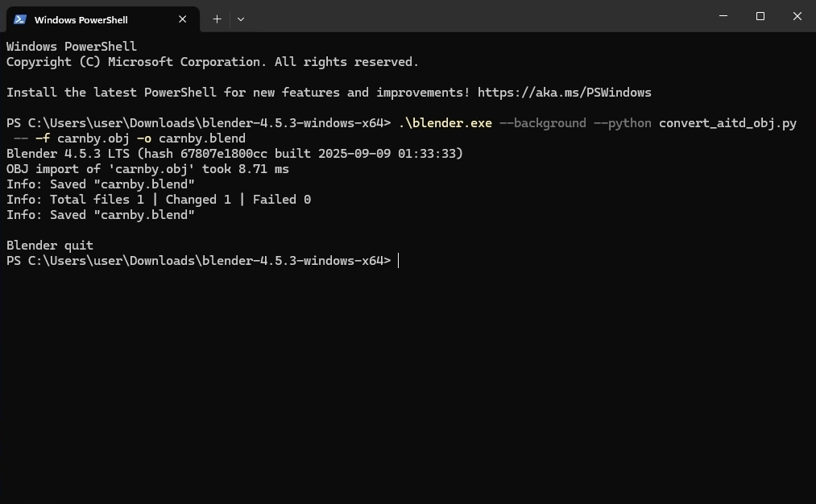Viewport: 816px width, 504px height.
Task: Click the .\blender.exe command text
Action: pos(445,123)
